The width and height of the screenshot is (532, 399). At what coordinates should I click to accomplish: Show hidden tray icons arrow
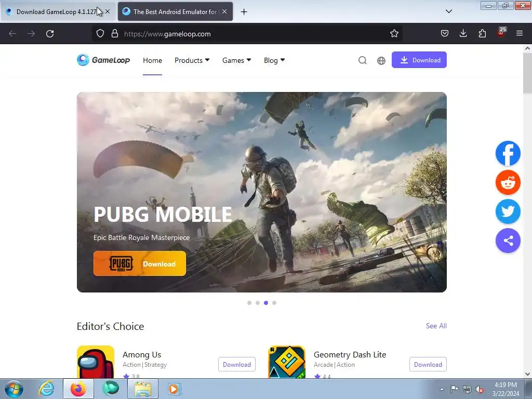[x=442, y=389]
